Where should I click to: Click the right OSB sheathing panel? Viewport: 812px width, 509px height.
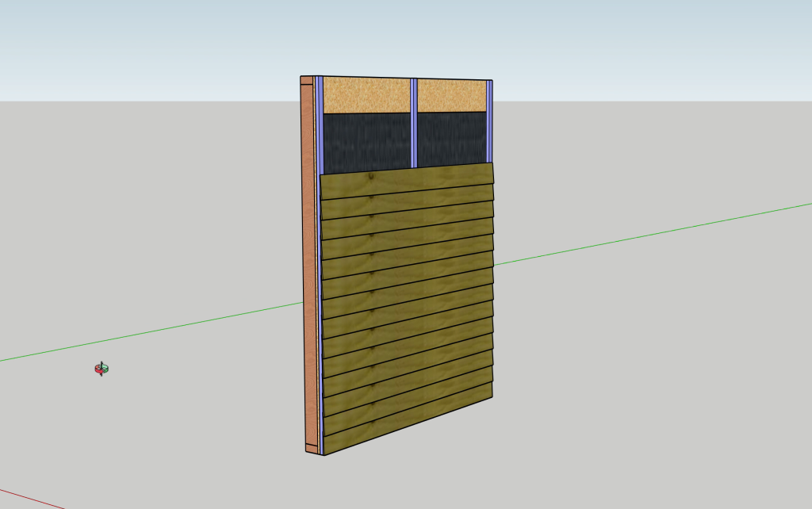click(451, 96)
